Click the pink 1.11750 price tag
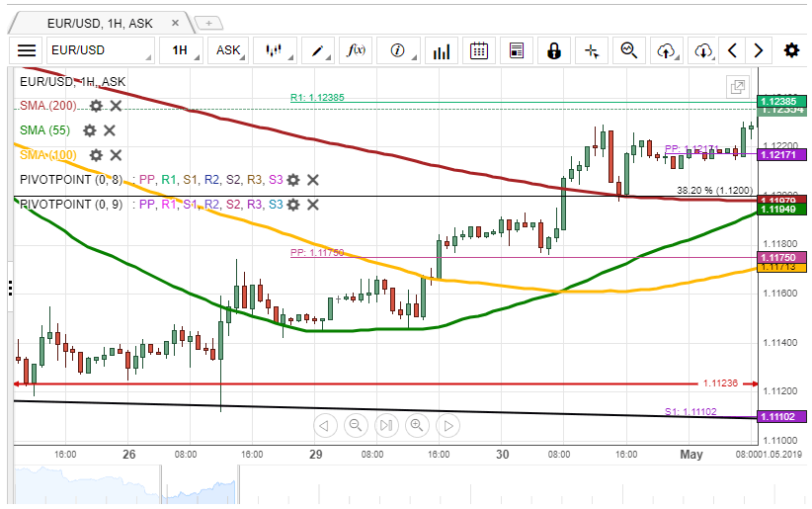The height and width of the screenshot is (509, 812). [x=781, y=258]
